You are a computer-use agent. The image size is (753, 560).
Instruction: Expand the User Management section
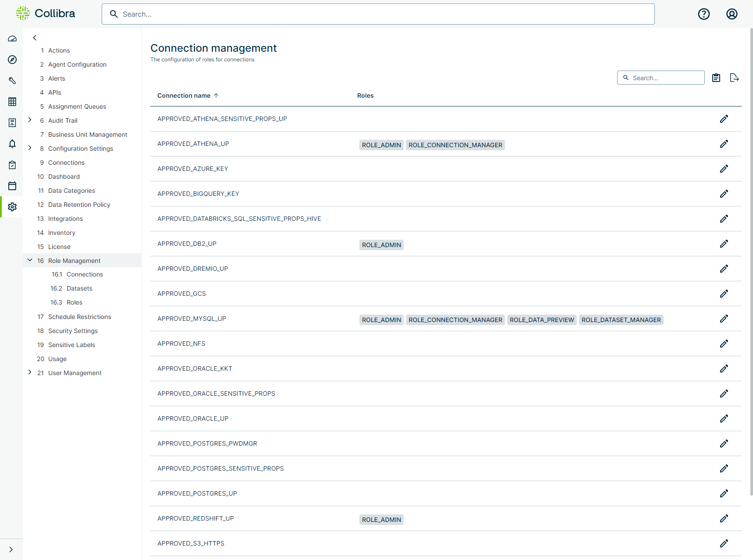(30, 372)
